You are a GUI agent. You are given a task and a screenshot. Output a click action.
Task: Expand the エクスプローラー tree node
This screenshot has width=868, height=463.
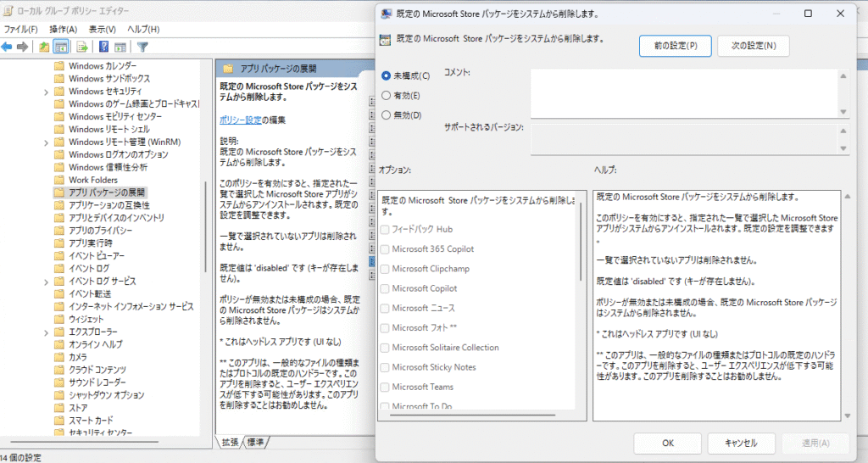(47, 333)
